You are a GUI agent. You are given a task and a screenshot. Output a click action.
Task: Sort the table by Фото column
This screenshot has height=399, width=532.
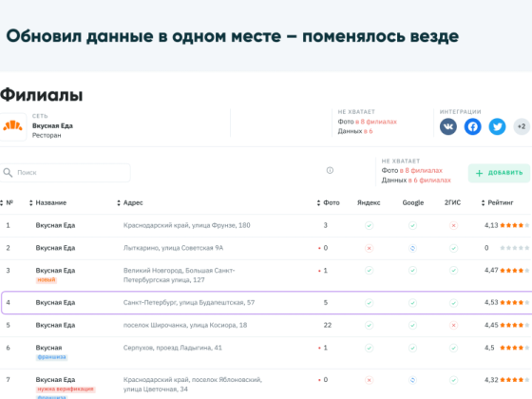coord(328,203)
